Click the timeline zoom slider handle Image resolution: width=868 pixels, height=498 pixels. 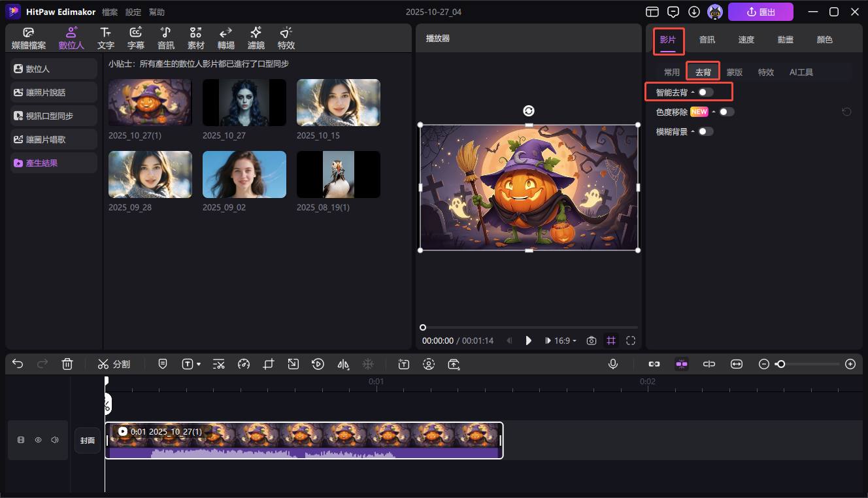(x=780, y=364)
